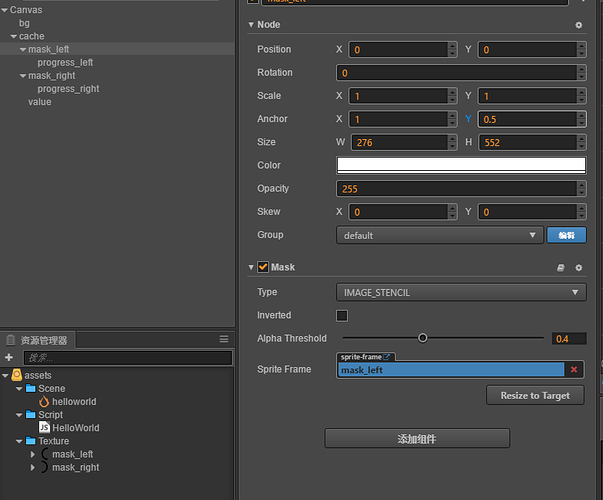Select progress_left node in hierarchy
Image resolution: width=603 pixels, height=500 pixels.
pos(65,62)
